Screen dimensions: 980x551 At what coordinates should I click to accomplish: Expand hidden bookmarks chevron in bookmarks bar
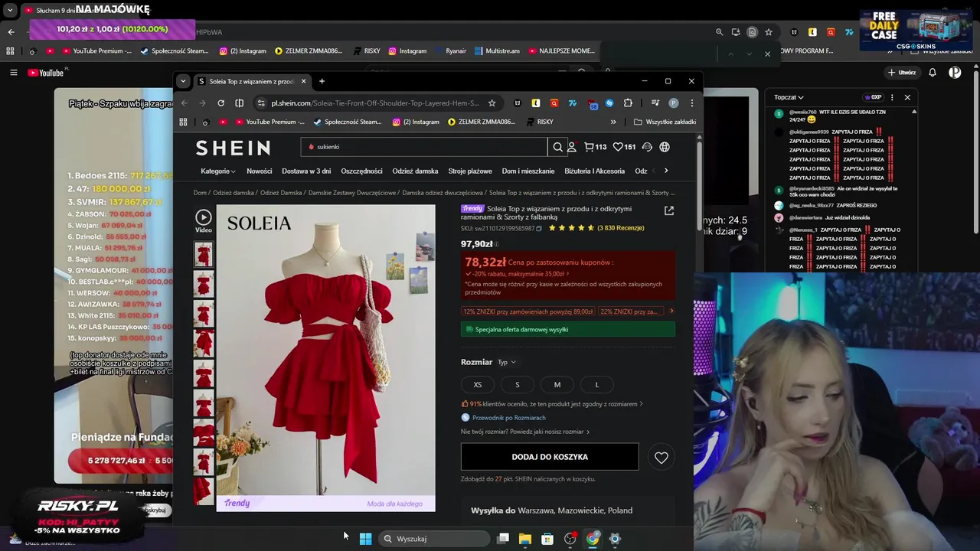point(613,122)
